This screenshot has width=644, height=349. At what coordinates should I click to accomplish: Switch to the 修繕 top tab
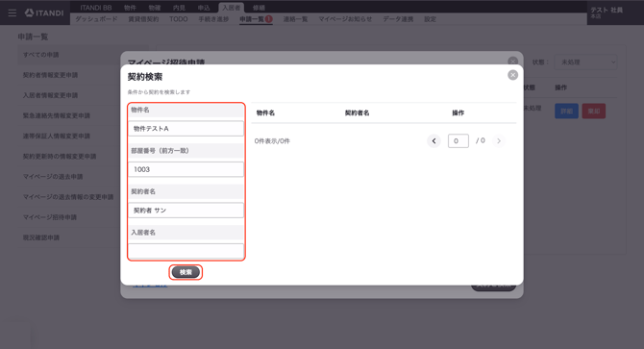click(x=259, y=8)
